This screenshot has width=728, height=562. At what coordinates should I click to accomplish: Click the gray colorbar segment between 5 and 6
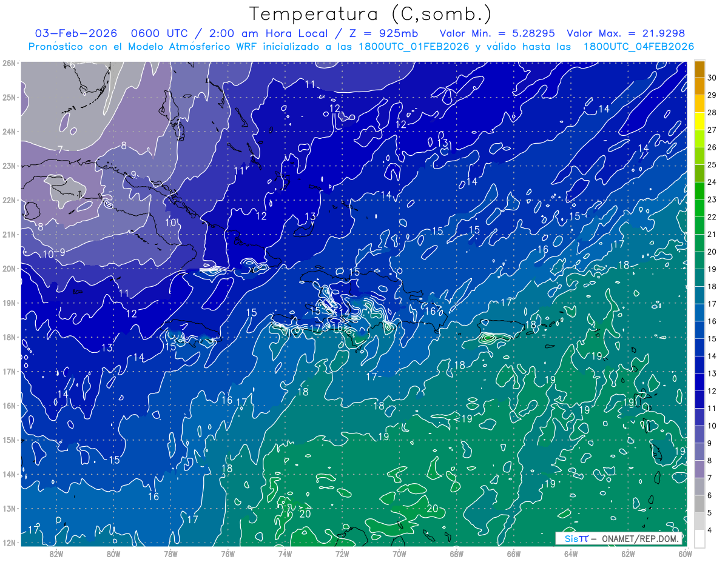coord(699,503)
